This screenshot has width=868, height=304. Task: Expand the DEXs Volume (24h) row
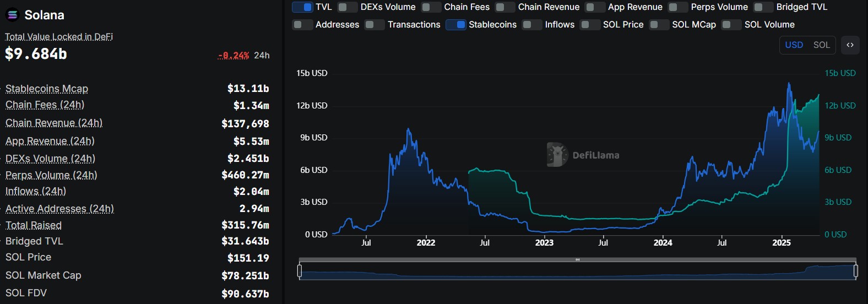tap(50, 159)
